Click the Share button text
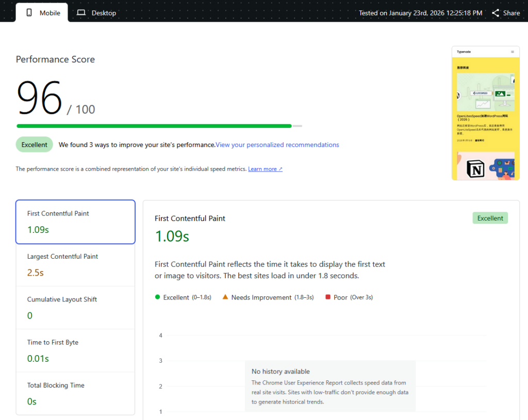This screenshot has width=528, height=420. tap(511, 13)
